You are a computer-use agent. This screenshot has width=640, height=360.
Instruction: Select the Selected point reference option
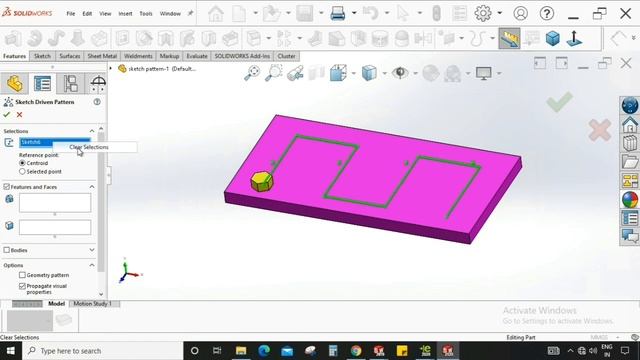click(x=22, y=171)
